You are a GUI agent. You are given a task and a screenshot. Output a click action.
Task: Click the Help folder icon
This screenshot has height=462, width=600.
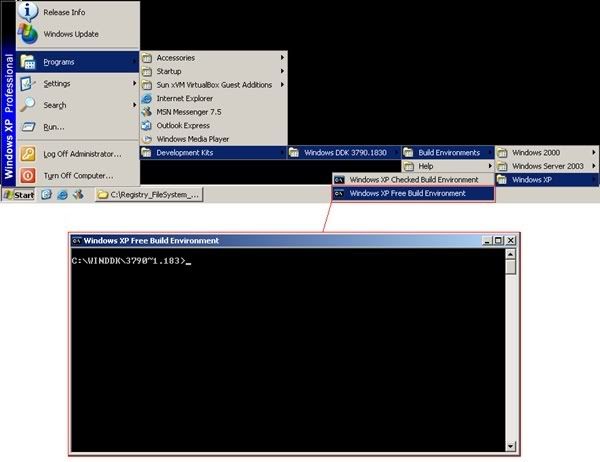(408, 166)
